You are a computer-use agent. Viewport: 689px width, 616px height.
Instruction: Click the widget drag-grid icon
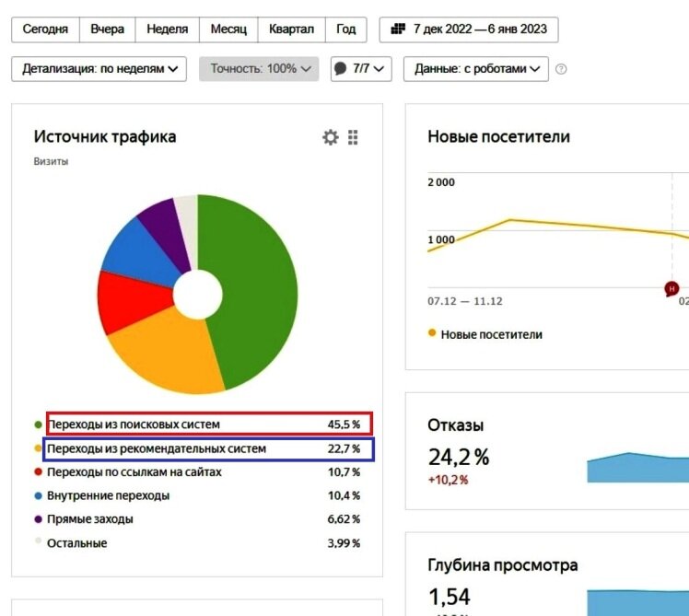pyautogui.click(x=353, y=137)
